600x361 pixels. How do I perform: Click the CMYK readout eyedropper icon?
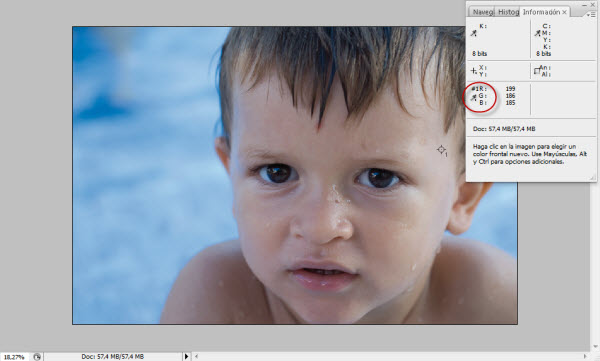[x=538, y=33]
